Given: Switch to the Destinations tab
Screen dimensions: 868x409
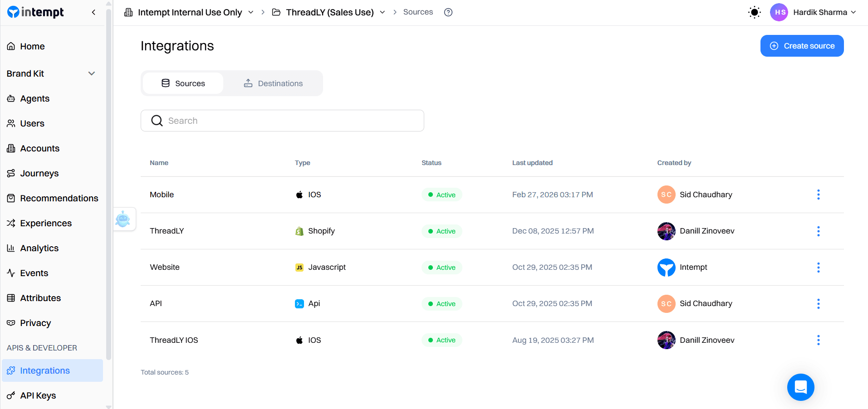Looking at the screenshot, I should coord(273,83).
